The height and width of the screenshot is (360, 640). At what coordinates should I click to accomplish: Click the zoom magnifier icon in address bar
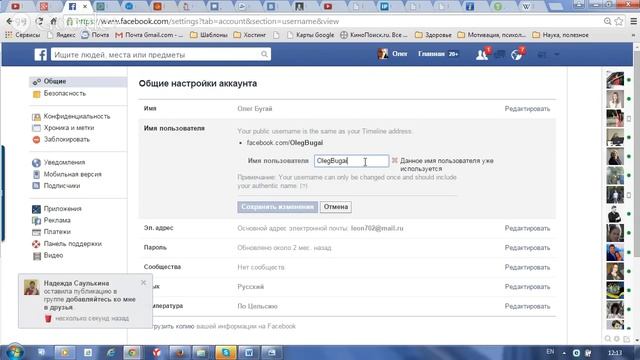pyautogui.click(x=607, y=21)
